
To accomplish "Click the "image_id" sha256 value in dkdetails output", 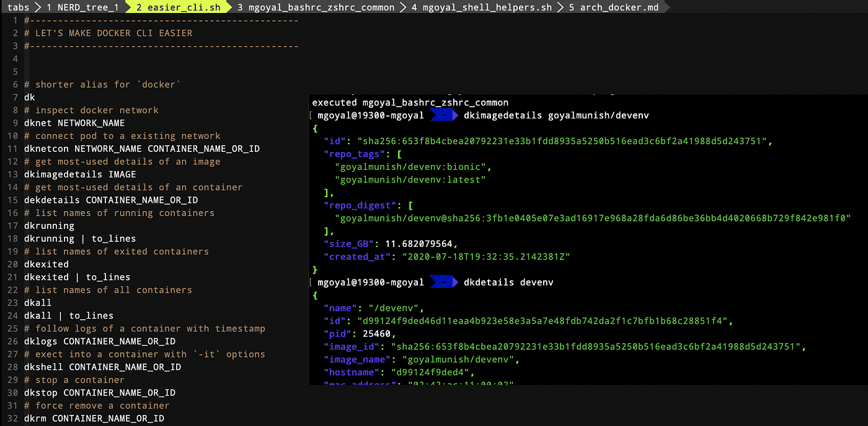I will [x=596, y=347].
